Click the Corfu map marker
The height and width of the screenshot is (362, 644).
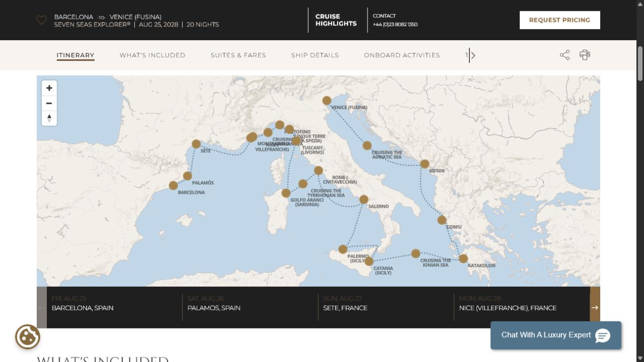442,220
